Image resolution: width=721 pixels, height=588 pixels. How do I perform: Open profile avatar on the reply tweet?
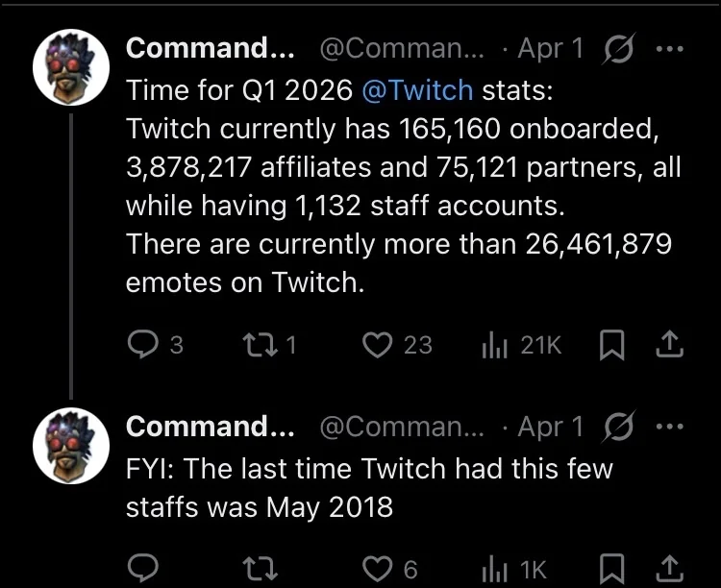click(72, 445)
